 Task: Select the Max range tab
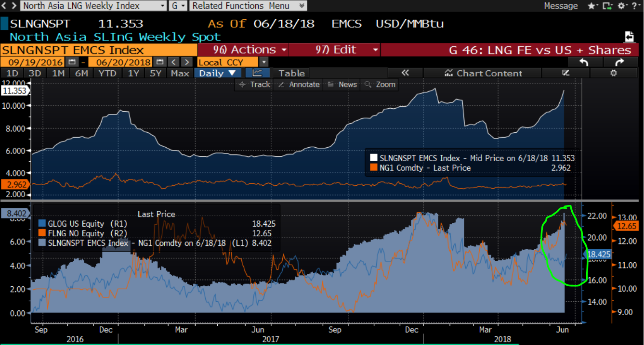180,73
